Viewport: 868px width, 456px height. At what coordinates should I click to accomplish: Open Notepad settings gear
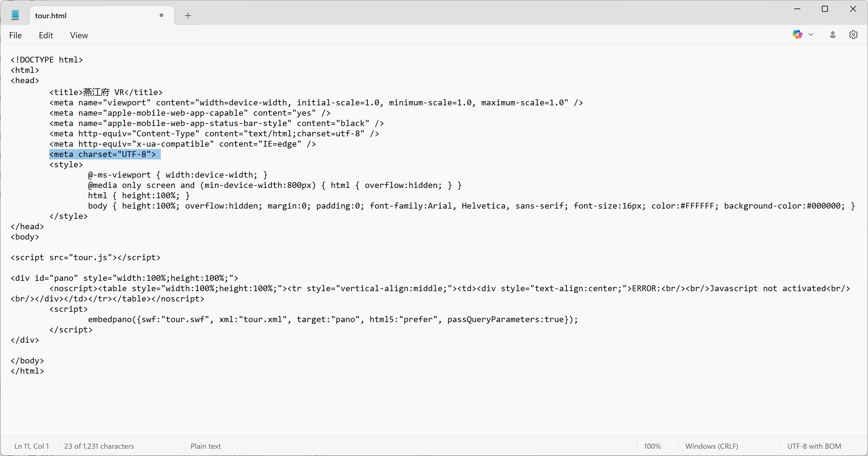853,34
